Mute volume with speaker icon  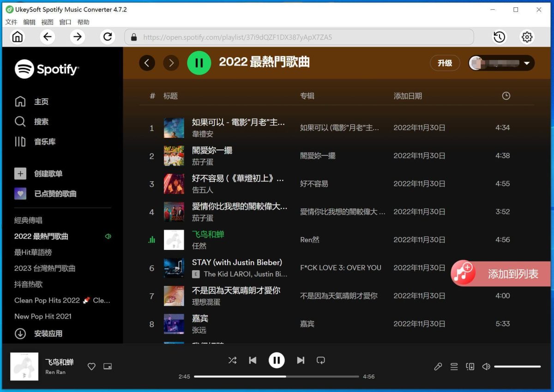coord(486,367)
